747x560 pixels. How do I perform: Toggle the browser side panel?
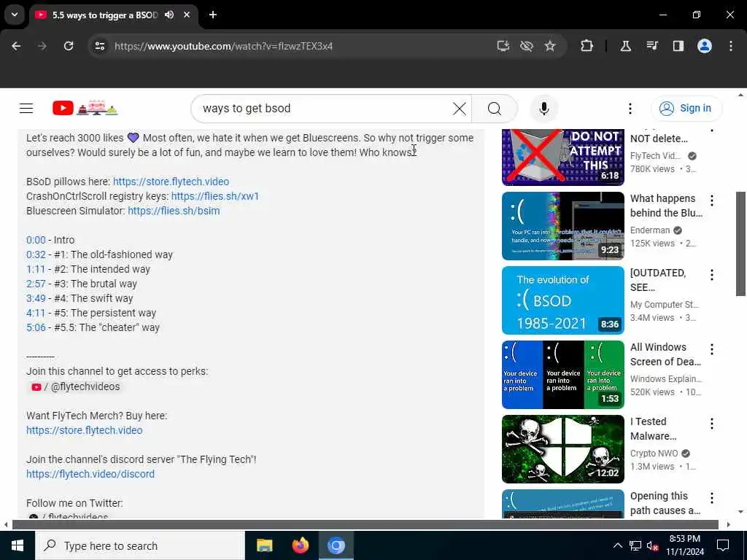point(678,46)
